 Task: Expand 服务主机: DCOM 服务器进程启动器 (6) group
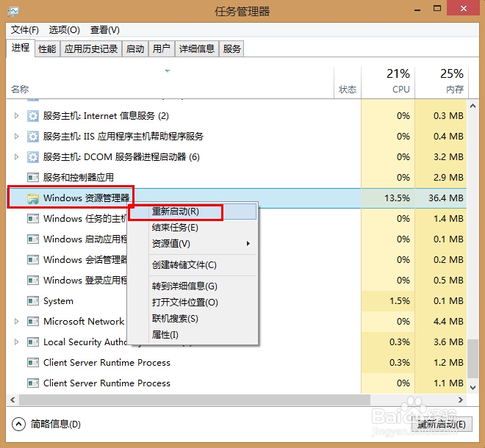(16, 157)
